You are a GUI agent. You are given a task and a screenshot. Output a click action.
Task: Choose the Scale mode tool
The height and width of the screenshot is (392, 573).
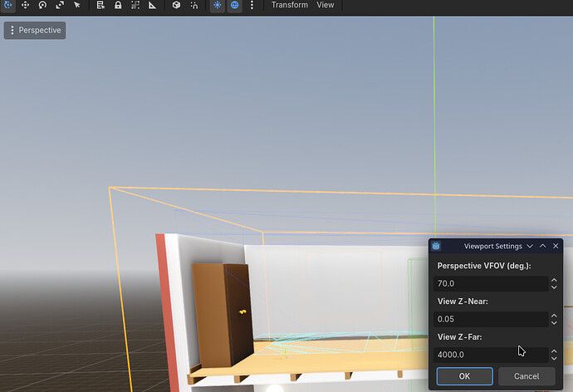[60, 5]
